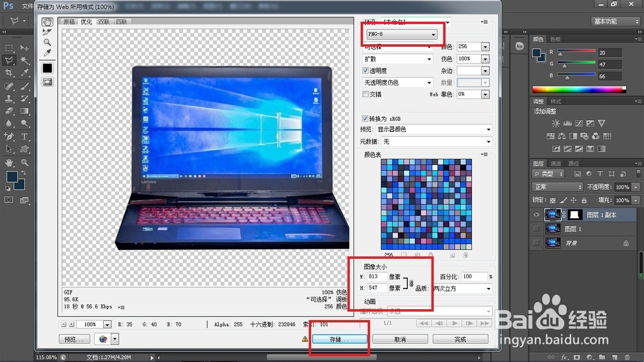Select the Eyedropper tool in the dialog
The image size is (644, 362).
(47, 53)
